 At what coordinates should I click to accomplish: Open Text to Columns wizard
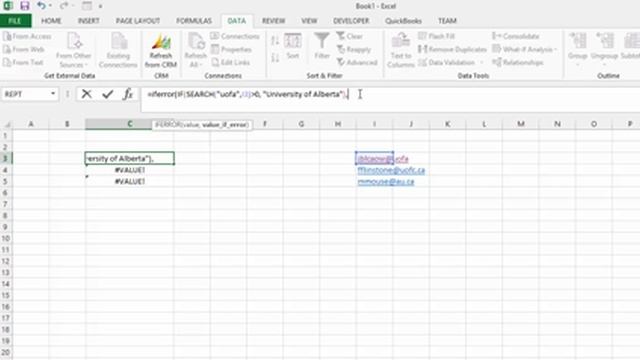[x=401, y=50]
